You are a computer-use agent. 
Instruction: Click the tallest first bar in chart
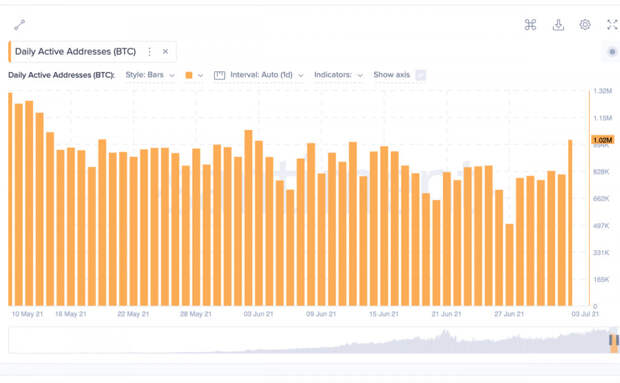[10, 199]
